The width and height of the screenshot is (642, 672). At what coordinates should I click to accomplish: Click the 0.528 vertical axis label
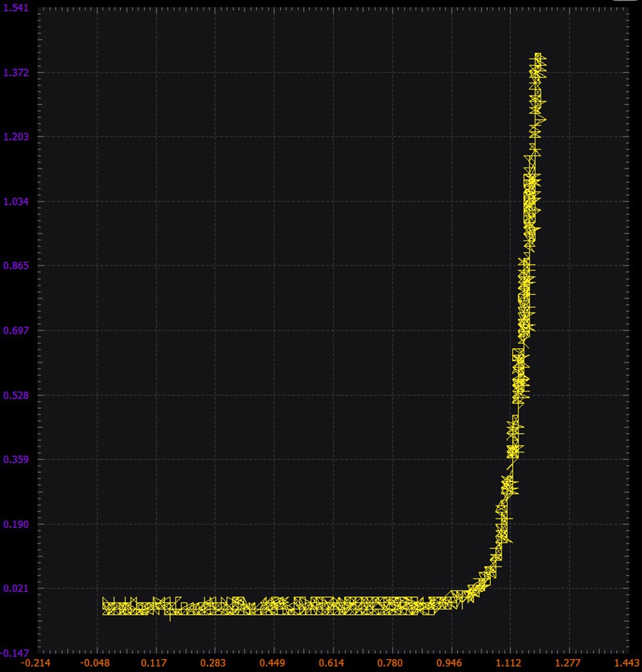coord(16,395)
